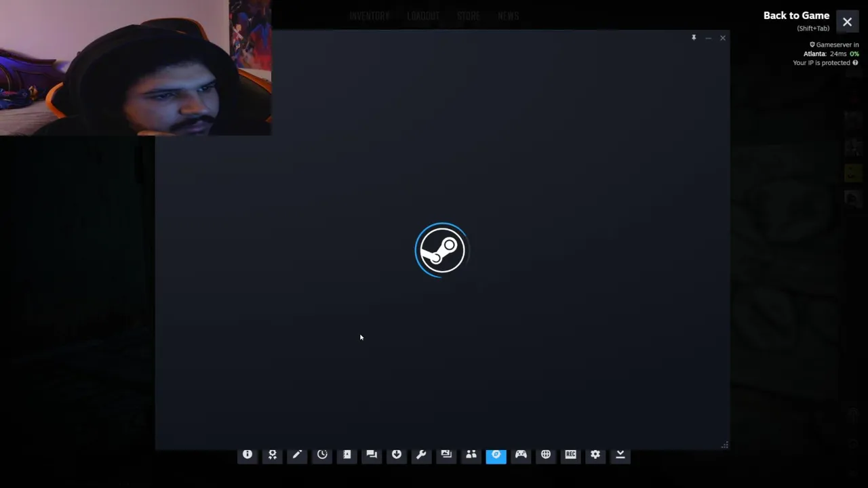Viewport: 868px width, 488px height.
Task: Open the web browser globe icon
Action: [546, 455]
